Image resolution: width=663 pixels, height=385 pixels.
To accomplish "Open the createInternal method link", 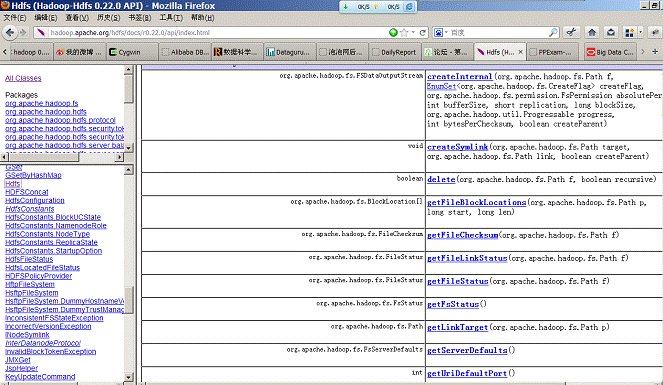I will pos(459,76).
